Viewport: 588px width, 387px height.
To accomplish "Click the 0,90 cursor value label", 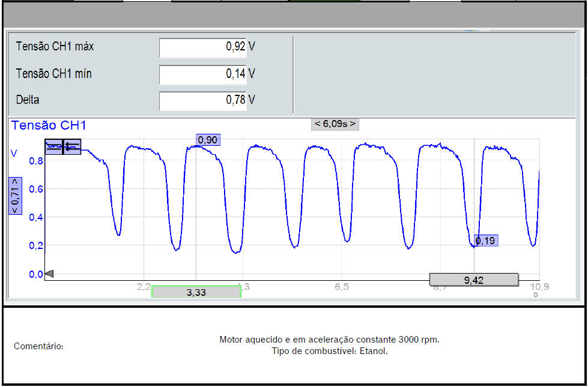I will [208, 140].
